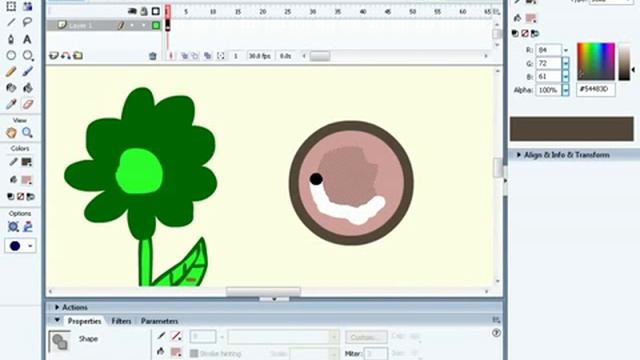Click the stroke color swatch in Tools
Image resolution: width=640 pixels, height=360 pixels.
[x=27, y=162]
